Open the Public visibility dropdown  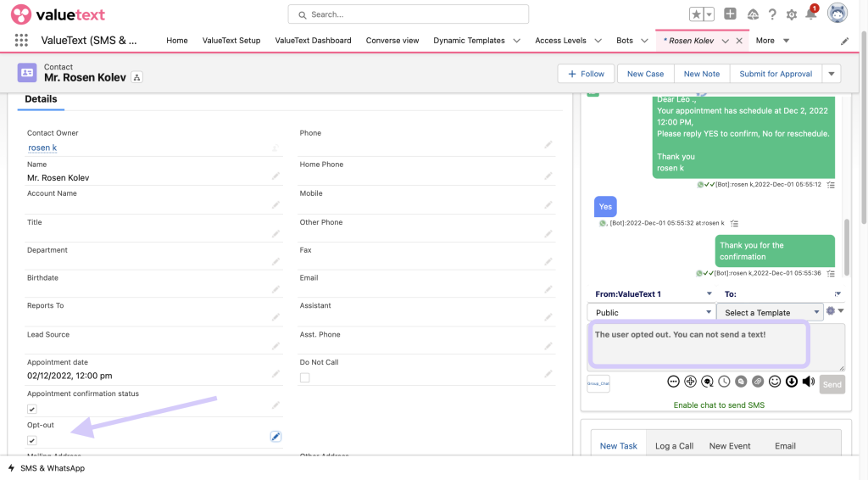(652, 312)
